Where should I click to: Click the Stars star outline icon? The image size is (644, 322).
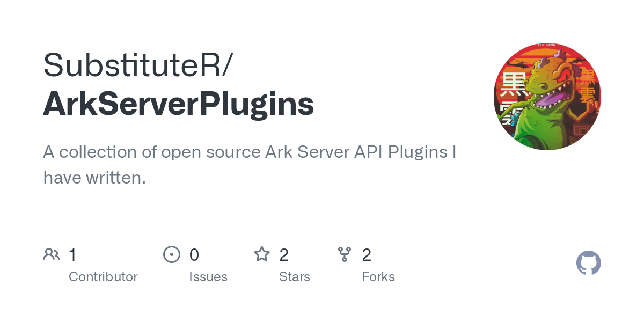click(x=262, y=254)
